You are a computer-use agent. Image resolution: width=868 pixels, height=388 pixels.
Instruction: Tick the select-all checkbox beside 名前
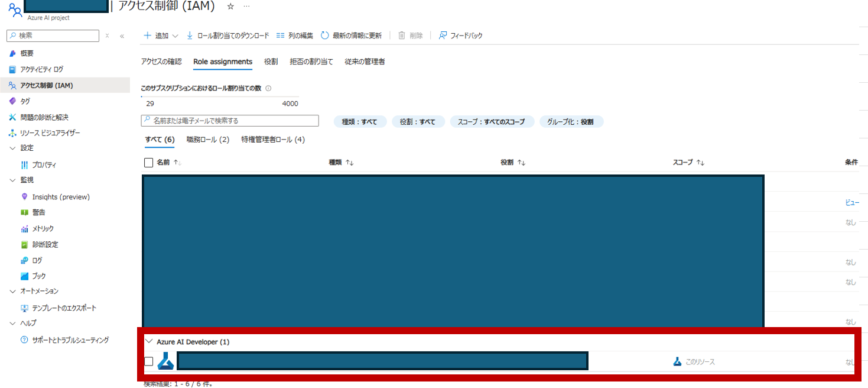148,162
